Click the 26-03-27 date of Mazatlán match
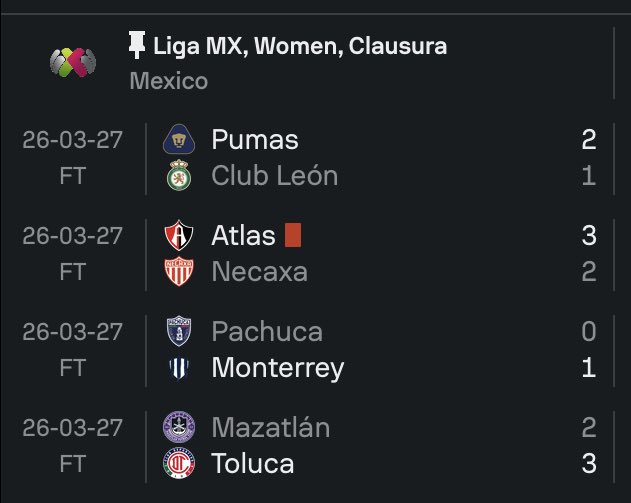The width and height of the screenshot is (631, 503). click(73, 428)
